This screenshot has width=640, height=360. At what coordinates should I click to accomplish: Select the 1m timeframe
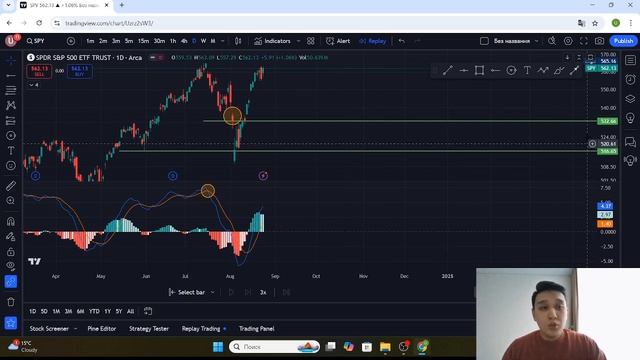90,41
